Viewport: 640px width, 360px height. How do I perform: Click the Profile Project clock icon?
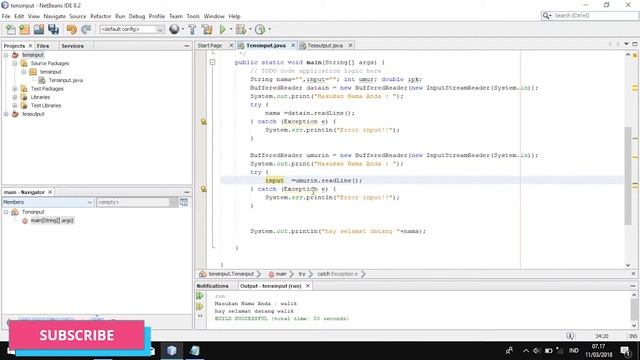click(260, 29)
